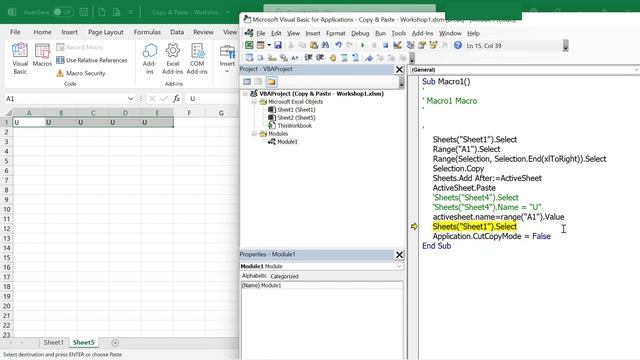This screenshot has width=640, height=360.
Task: Add a new sheet with plus button
Action: pyautogui.click(x=115, y=343)
